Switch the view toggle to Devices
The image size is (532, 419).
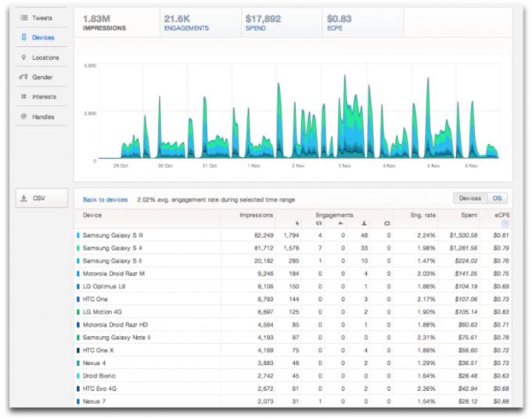pyautogui.click(x=470, y=199)
